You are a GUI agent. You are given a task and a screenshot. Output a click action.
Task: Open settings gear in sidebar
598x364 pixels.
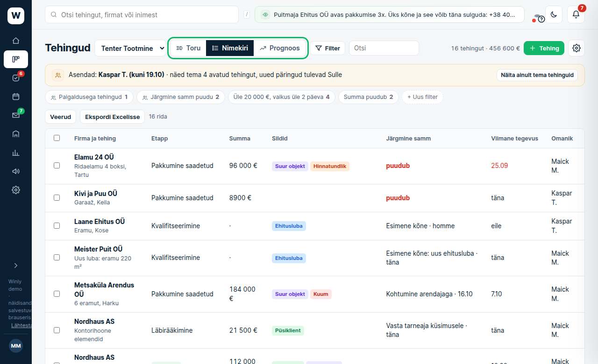pos(16,190)
